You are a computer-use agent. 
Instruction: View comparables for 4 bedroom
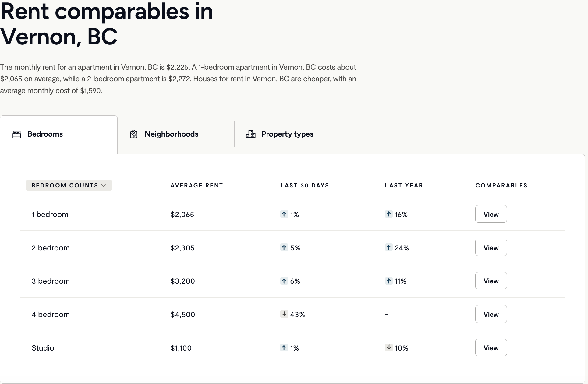(x=491, y=314)
